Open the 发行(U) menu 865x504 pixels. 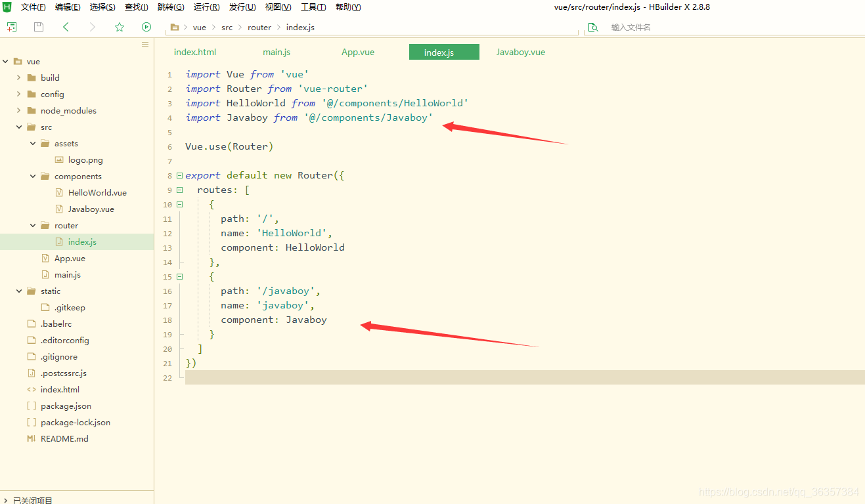click(x=242, y=7)
